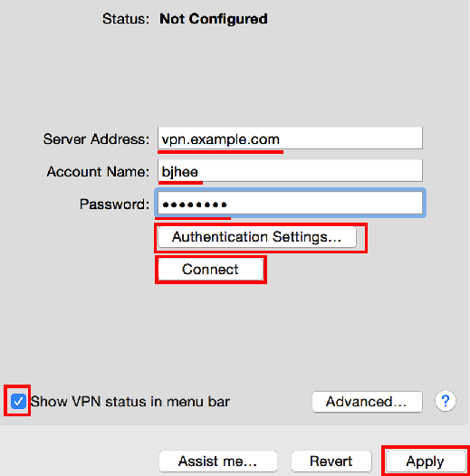Open the Advanced… settings
This screenshot has height=476, width=470.
click(x=367, y=402)
